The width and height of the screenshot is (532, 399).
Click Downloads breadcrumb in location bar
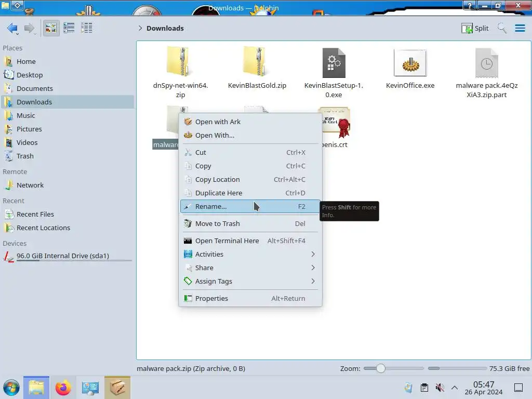coord(165,28)
